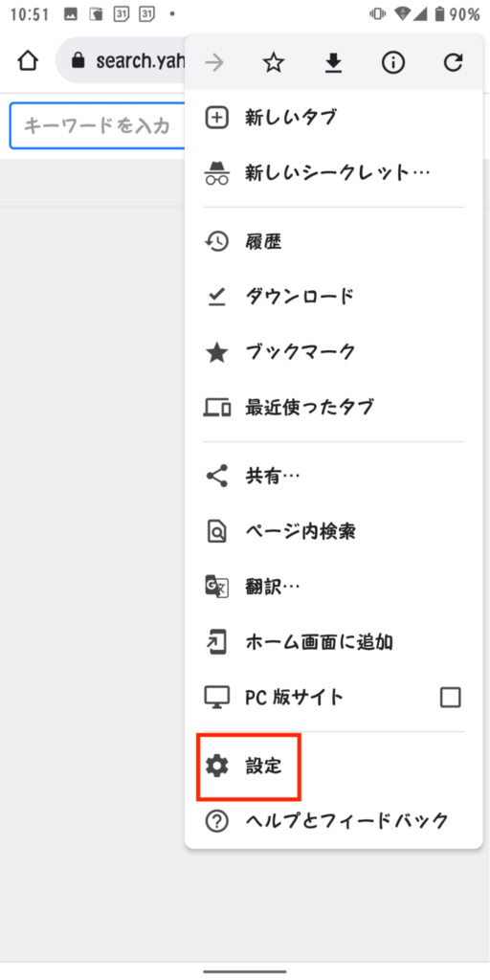Image resolution: width=490 pixels, height=980 pixels.
Task: Open 履歴 history entry
Action: (x=334, y=242)
